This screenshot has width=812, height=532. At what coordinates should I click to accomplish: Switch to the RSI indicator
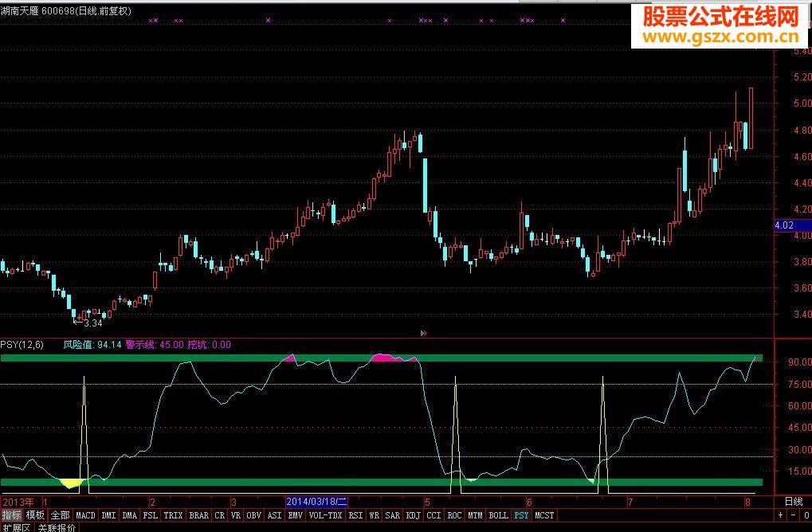click(355, 515)
